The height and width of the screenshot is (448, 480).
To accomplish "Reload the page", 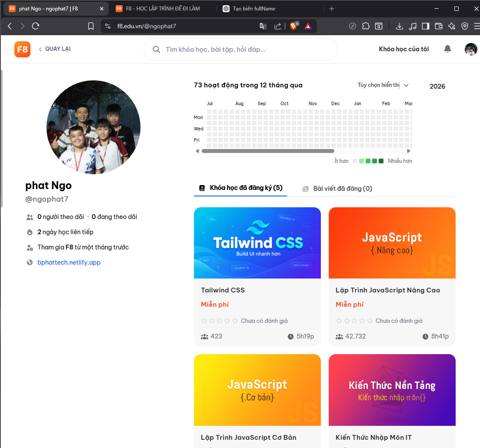I will pos(36,27).
